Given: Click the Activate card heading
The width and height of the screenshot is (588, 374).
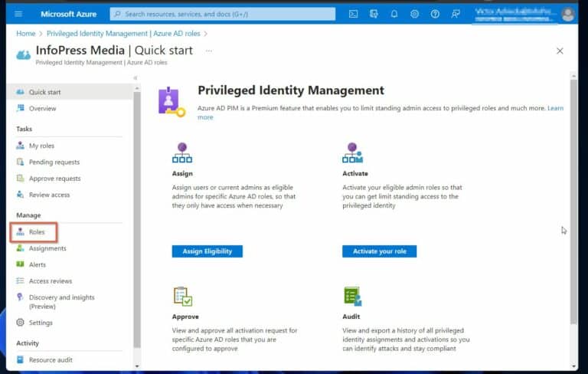Looking at the screenshot, I should [354, 173].
